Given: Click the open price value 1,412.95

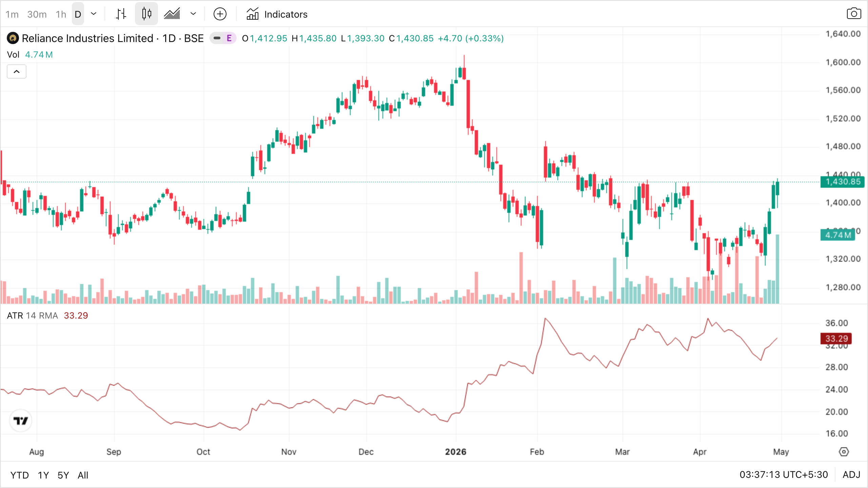Looking at the screenshot, I should tap(269, 38).
